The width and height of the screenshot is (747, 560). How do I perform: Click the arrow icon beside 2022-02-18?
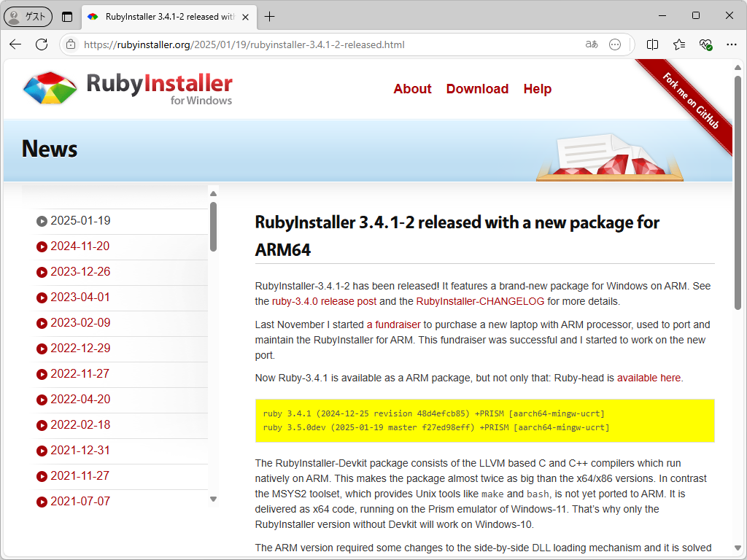coord(42,425)
